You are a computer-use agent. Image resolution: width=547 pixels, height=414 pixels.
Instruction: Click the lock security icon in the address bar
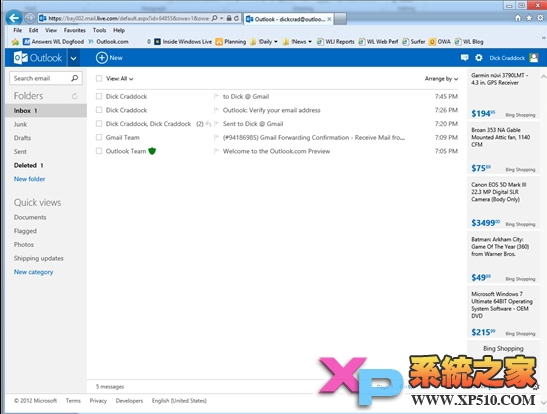229,18
